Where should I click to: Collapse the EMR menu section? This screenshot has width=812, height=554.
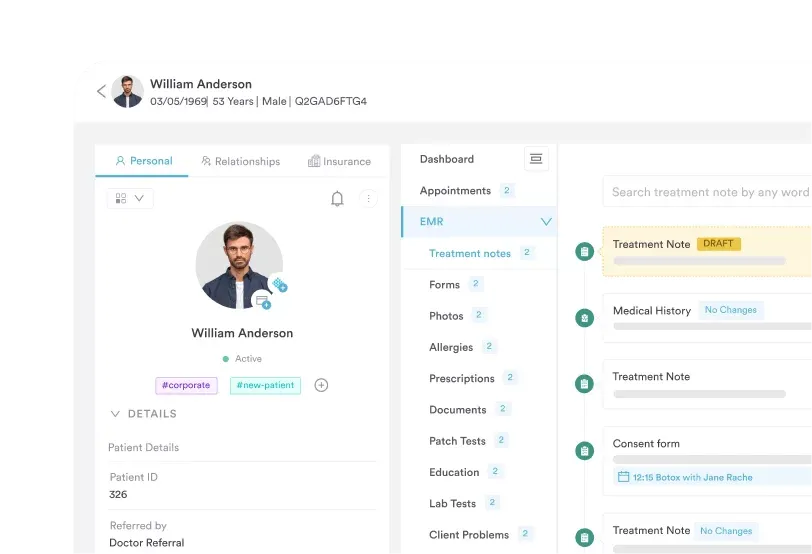pyautogui.click(x=546, y=222)
